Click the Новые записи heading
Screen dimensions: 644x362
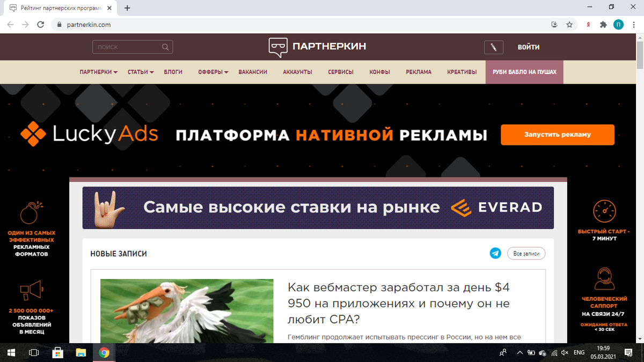coord(119,254)
